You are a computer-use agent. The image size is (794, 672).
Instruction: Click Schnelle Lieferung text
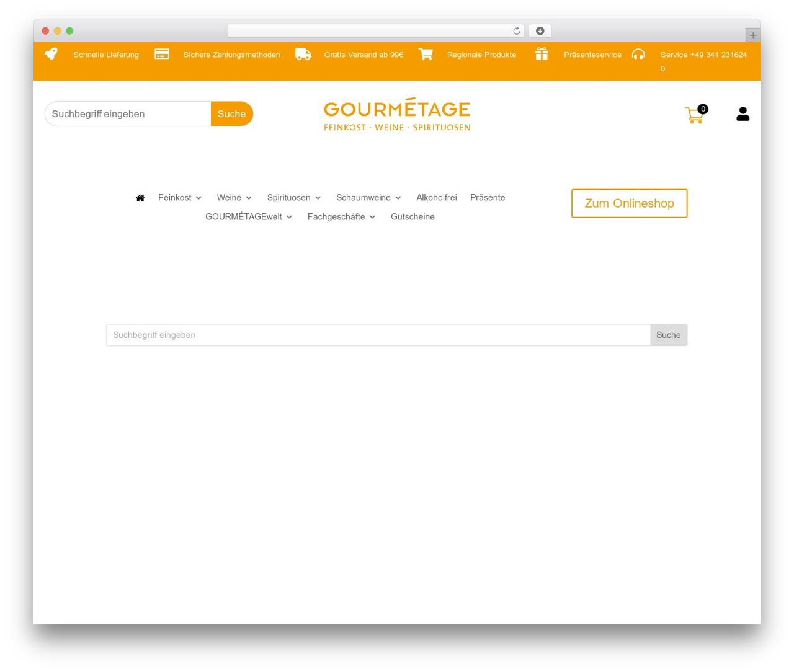[x=106, y=55]
